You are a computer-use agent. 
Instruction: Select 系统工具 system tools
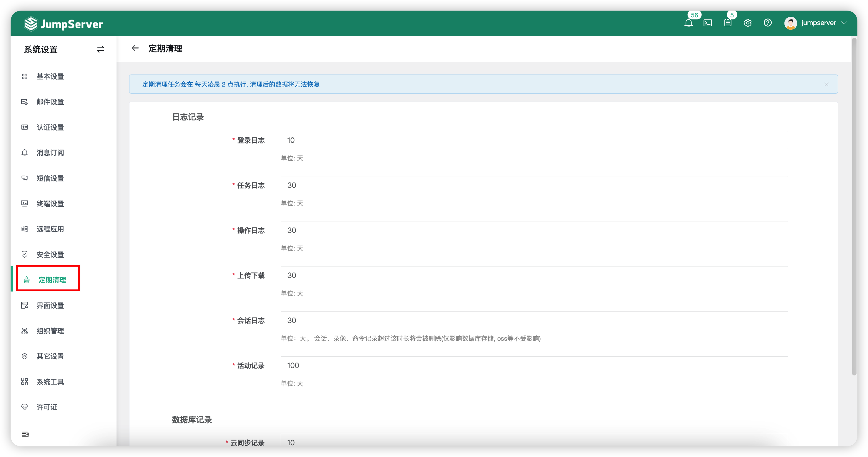point(50,381)
